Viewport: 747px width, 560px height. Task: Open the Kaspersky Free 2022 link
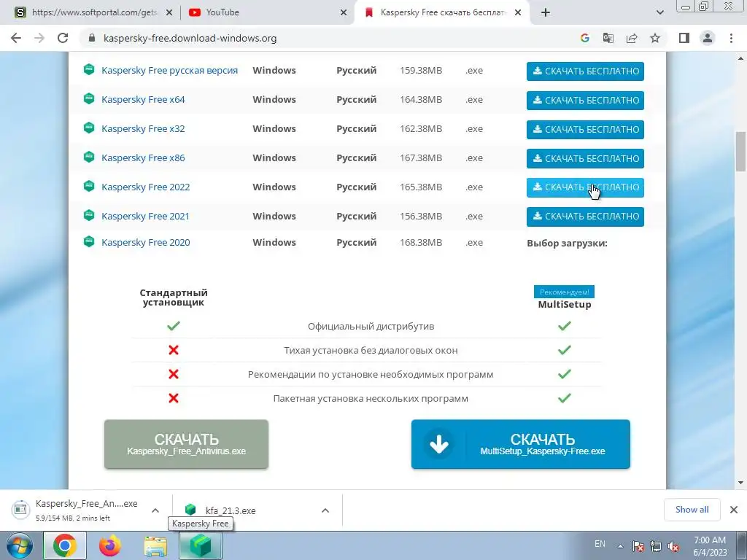click(145, 187)
